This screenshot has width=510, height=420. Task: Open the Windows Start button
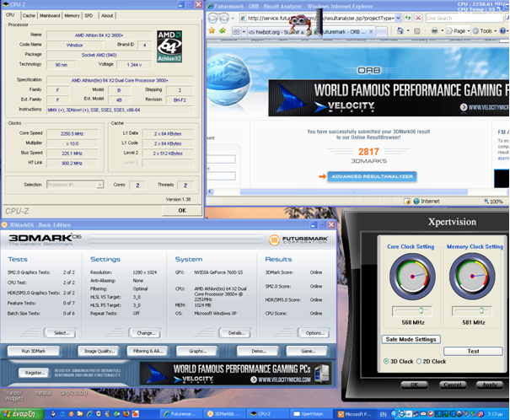[22, 414]
